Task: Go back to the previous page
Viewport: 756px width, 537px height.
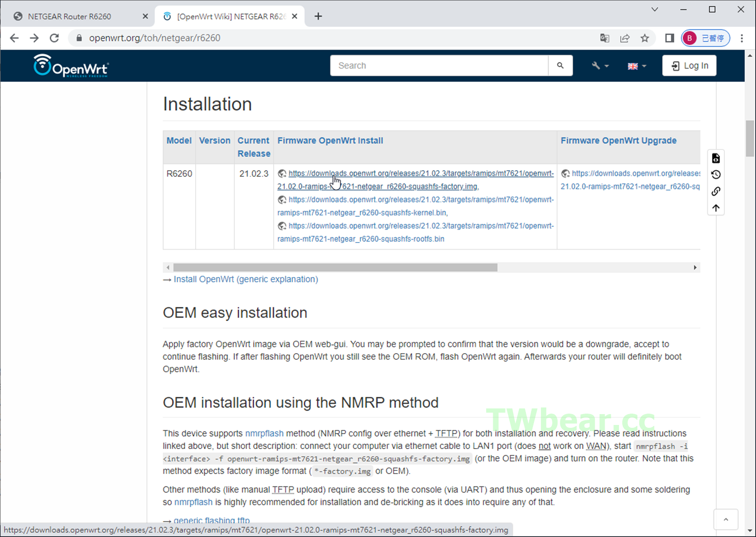Action: coord(14,38)
